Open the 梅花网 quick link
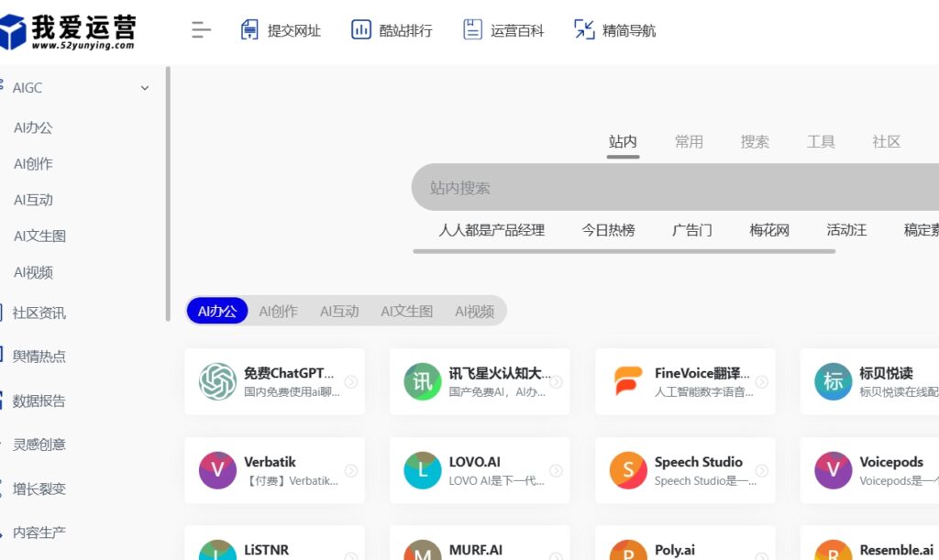The height and width of the screenshot is (560, 939). pyautogui.click(x=769, y=230)
